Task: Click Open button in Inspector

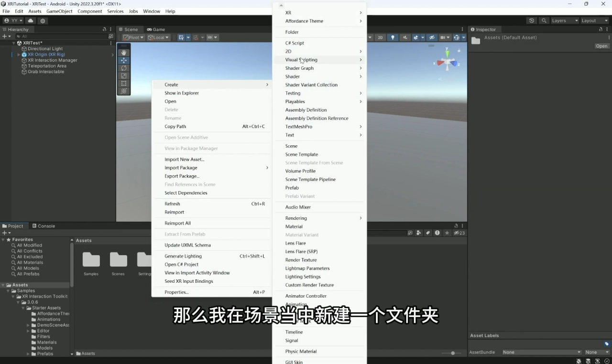Action: [601, 46]
